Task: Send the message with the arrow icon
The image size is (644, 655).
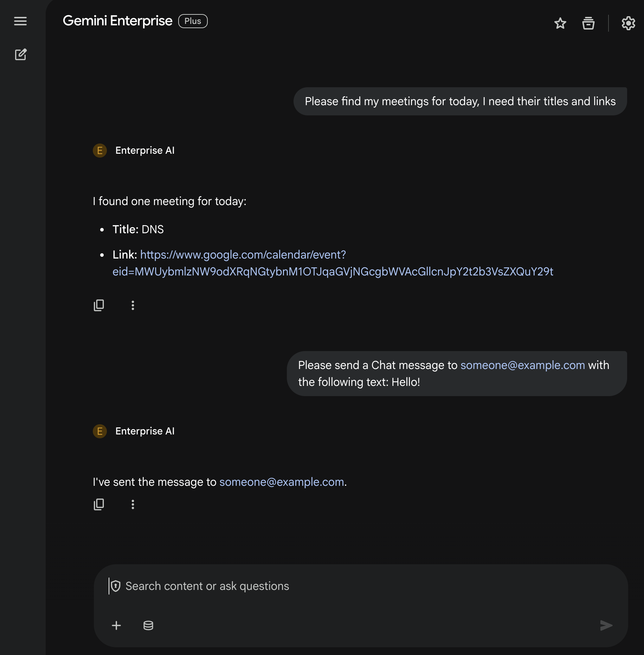Action: pyautogui.click(x=606, y=625)
